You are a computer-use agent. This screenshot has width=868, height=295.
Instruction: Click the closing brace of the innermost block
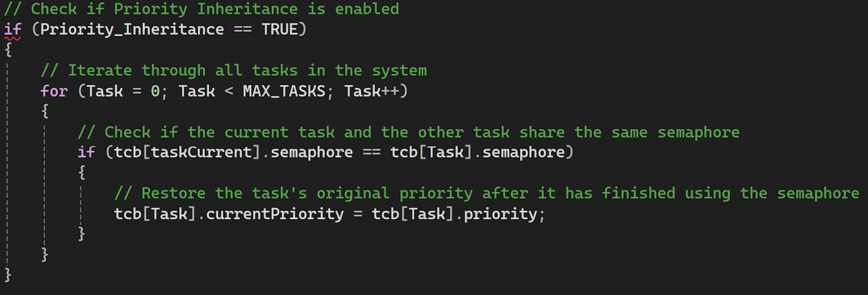(82, 234)
